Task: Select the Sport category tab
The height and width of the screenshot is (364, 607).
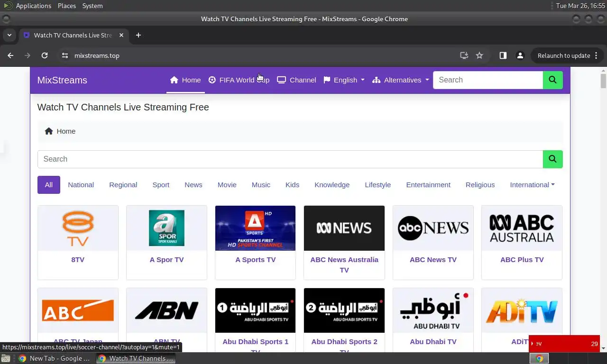Action: coord(161,185)
